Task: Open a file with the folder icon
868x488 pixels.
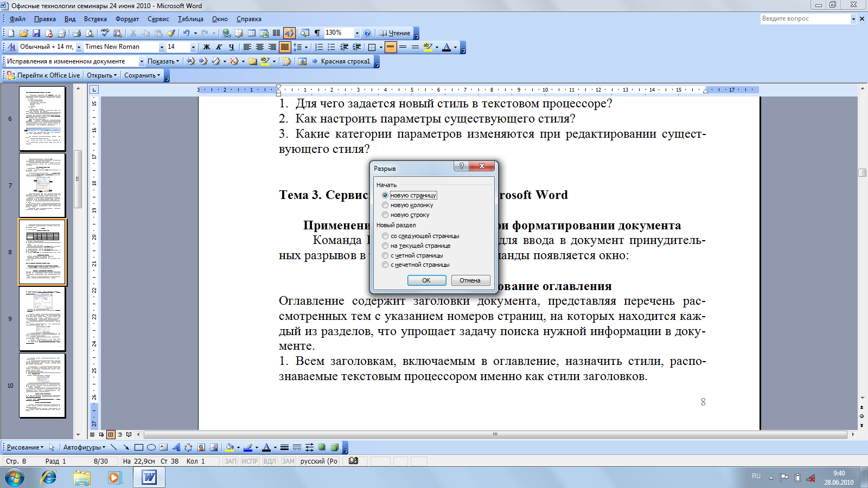Action: pos(23,33)
